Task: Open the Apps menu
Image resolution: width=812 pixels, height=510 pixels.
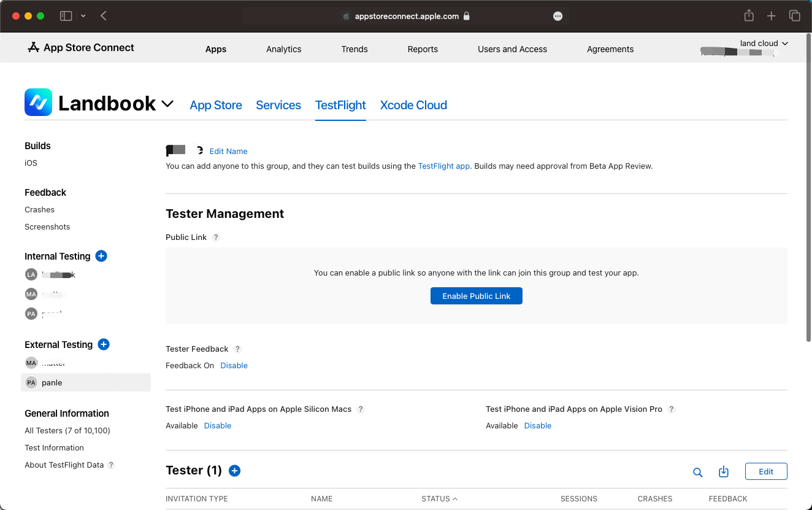Action: [216, 49]
